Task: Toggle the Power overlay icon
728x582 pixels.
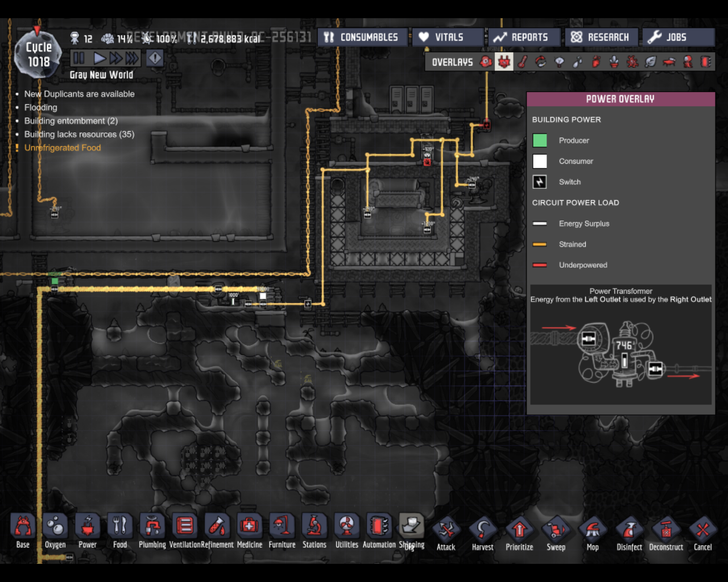Action: tap(504, 62)
